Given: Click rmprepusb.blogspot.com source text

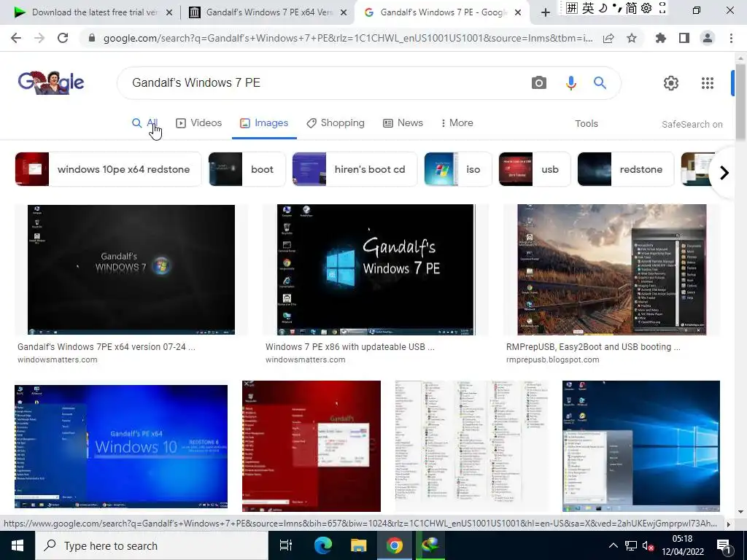Looking at the screenshot, I should tap(553, 359).
